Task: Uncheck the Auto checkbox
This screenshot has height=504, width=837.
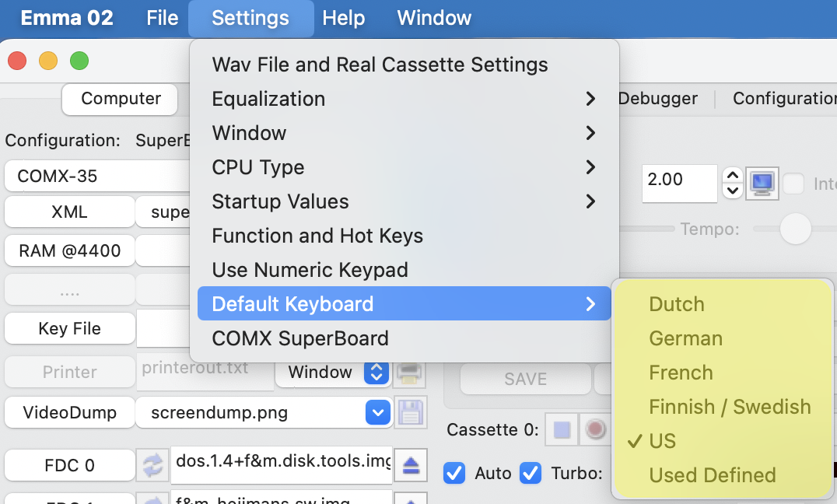Action: [x=455, y=473]
